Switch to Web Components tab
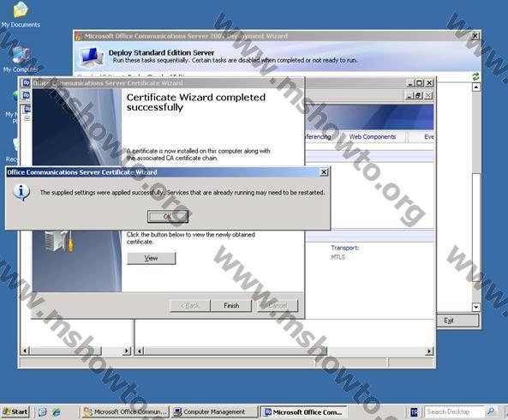Screen dimensions: 508x420 point(373,137)
